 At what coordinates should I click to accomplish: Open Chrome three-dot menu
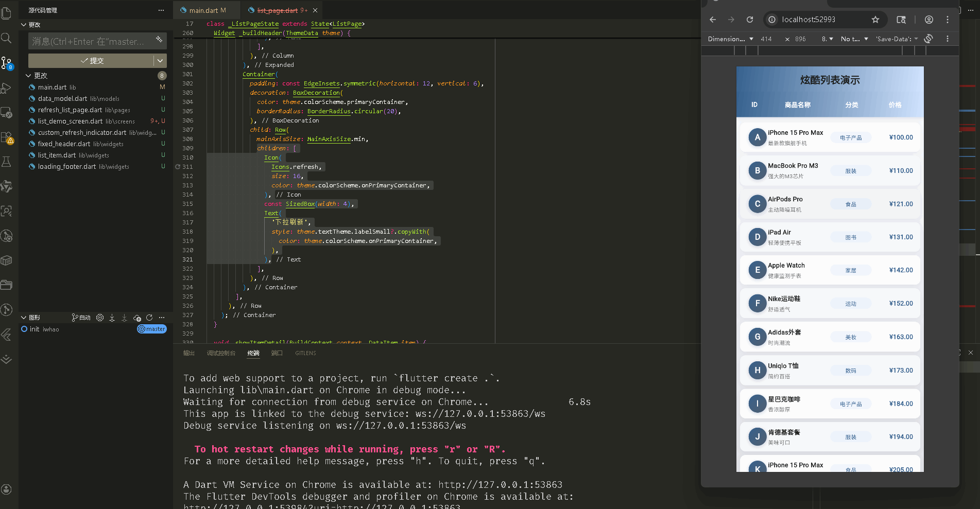click(x=948, y=20)
